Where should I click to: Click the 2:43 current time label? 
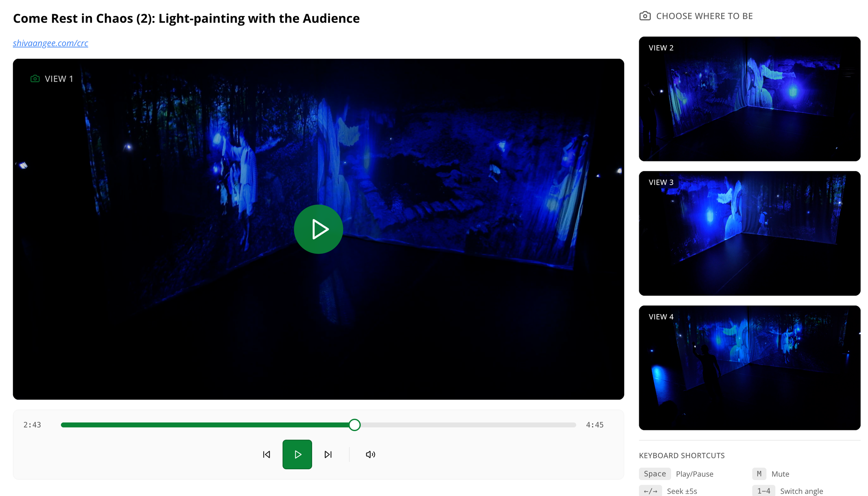click(32, 425)
